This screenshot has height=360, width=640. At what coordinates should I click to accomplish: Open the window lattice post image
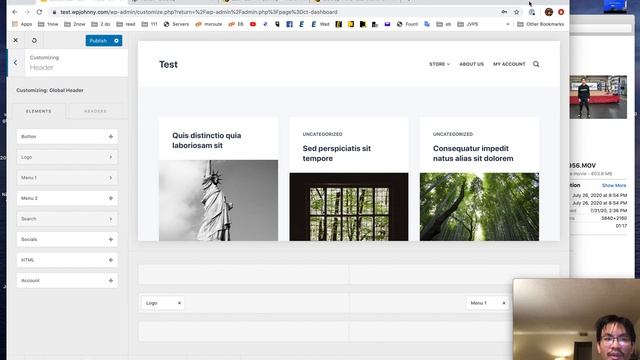(x=349, y=207)
